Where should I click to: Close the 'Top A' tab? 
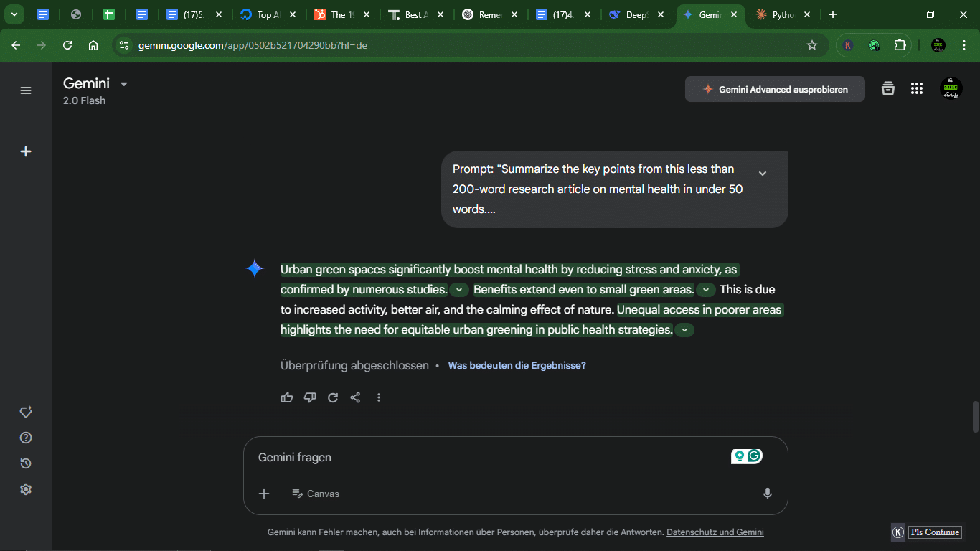tap(292, 14)
